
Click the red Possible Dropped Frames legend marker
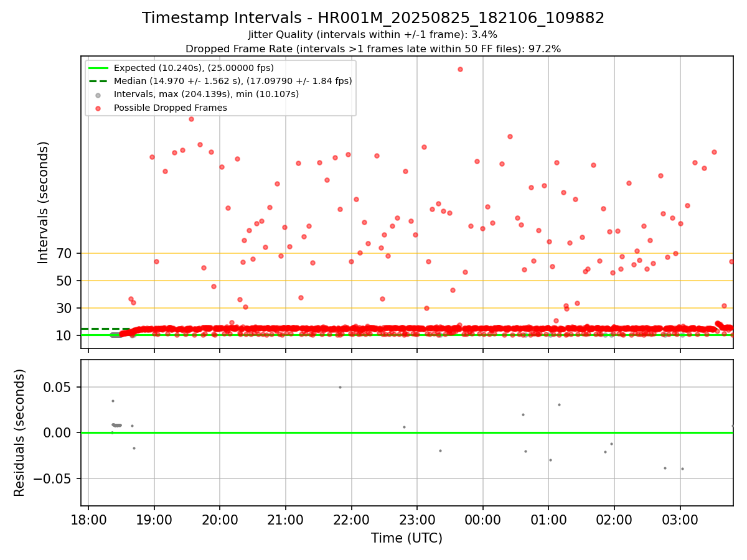click(x=98, y=108)
